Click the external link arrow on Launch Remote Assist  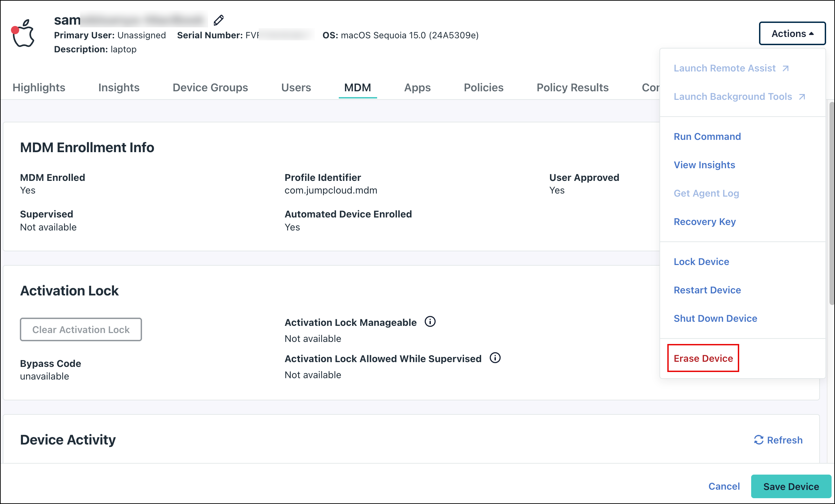pyautogui.click(x=786, y=68)
